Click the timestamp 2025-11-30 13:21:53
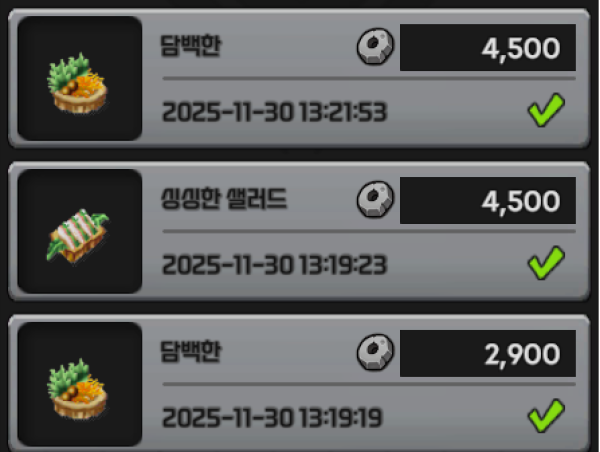 click(x=275, y=112)
